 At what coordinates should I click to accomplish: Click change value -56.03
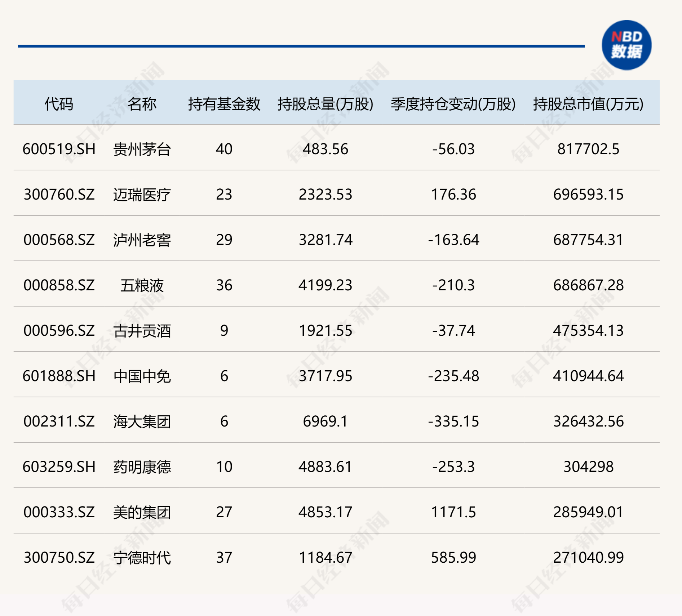coord(453,149)
